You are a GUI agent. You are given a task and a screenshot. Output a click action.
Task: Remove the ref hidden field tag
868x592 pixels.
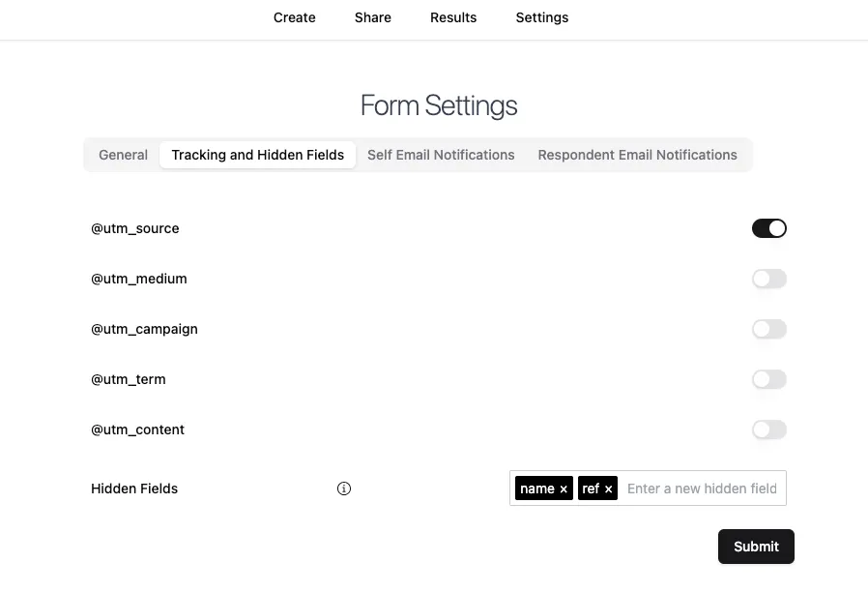point(609,488)
